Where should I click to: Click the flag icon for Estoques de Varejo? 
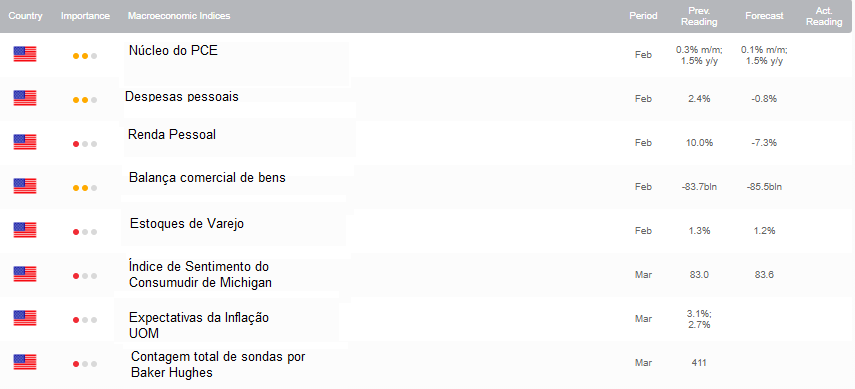tap(25, 230)
